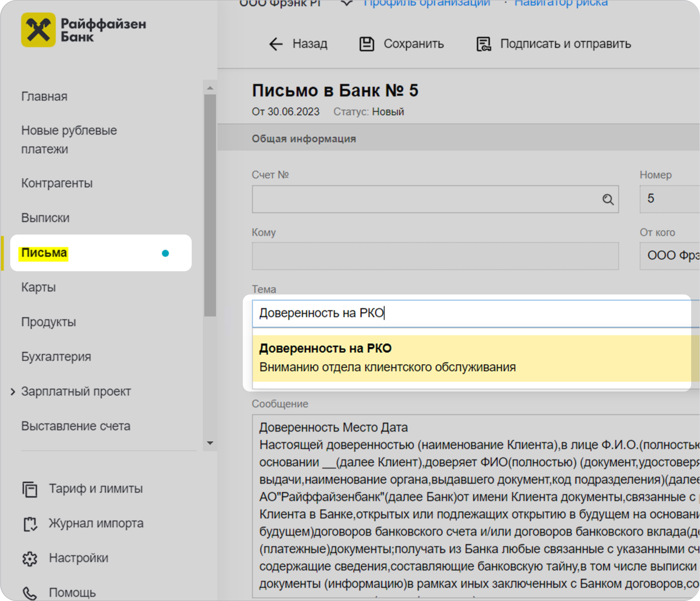This screenshot has width=700, height=601.
Task: Click the sidebar scroll down arrow
Action: point(210,443)
